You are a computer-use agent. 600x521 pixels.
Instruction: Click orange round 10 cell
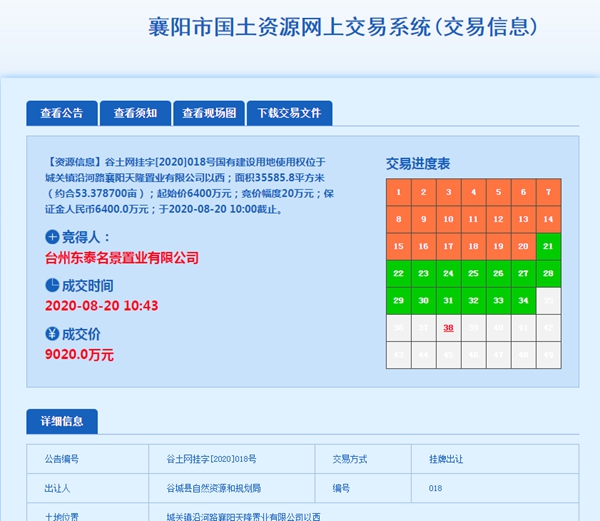click(448, 219)
